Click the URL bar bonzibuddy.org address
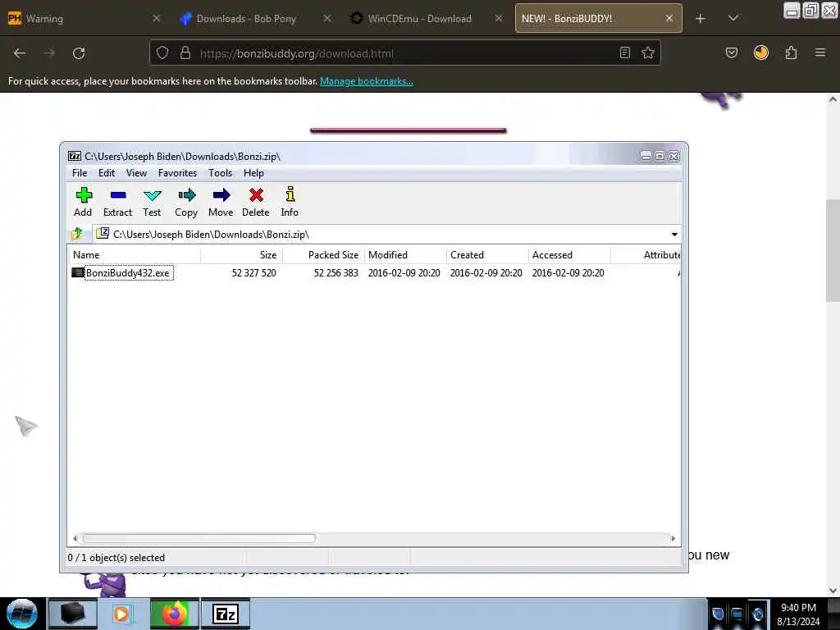This screenshot has width=840, height=630. pos(296,53)
